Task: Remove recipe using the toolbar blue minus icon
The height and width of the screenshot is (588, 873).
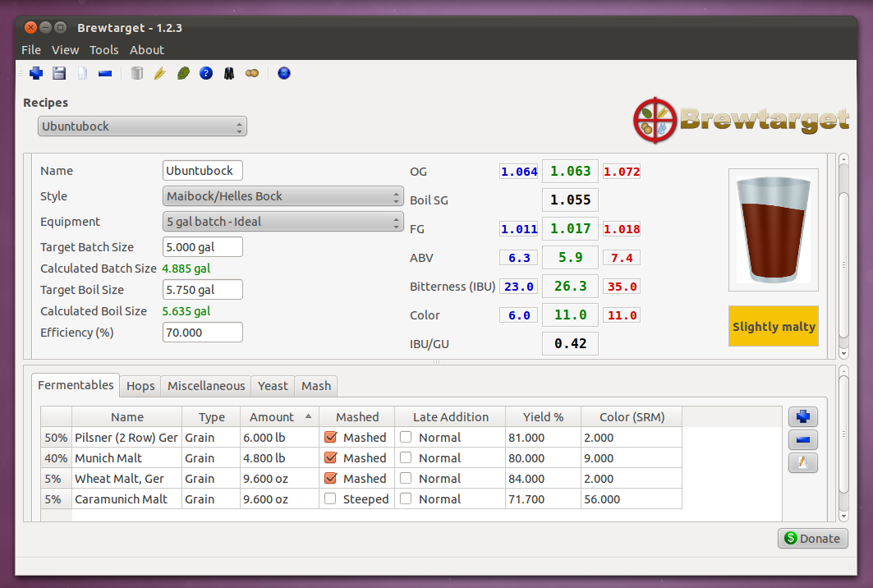Action: pos(105,73)
